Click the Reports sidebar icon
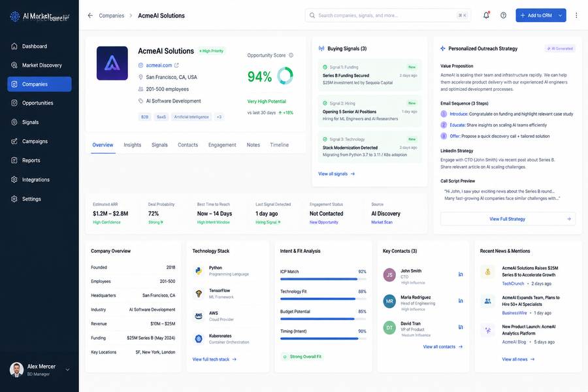The image size is (588, 392). click(14, 160)
